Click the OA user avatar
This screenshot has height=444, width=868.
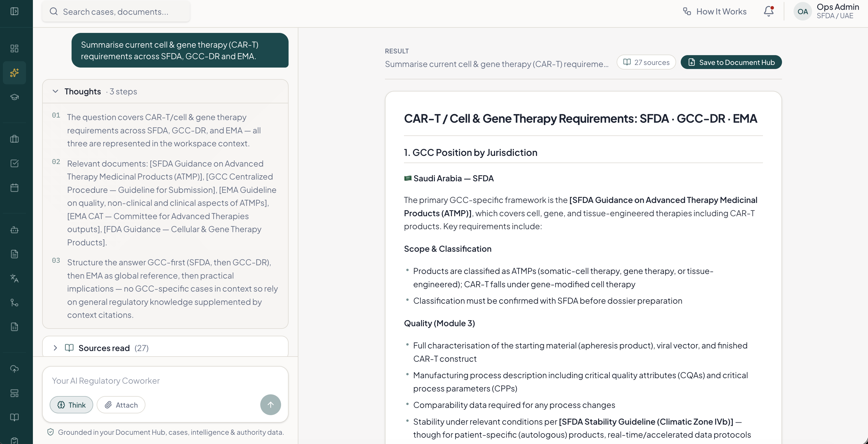click(802, 12)
